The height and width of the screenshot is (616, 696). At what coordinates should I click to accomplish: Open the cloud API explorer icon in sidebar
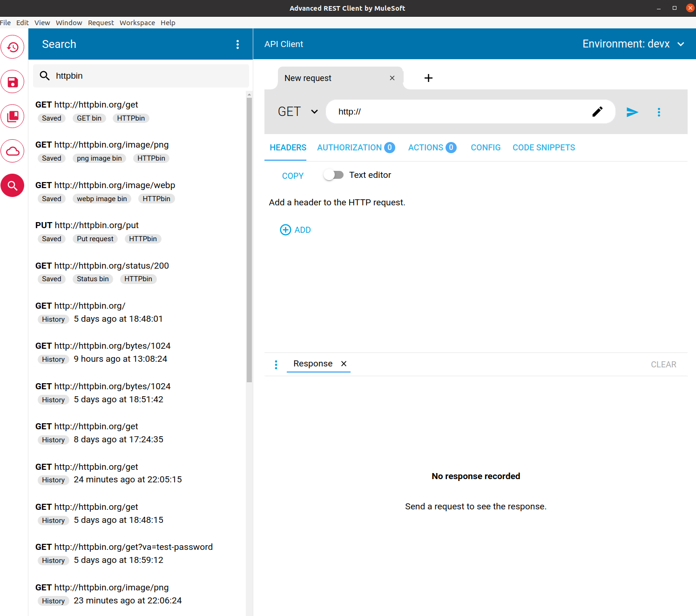pyautogui.click(x=13, y=151)
